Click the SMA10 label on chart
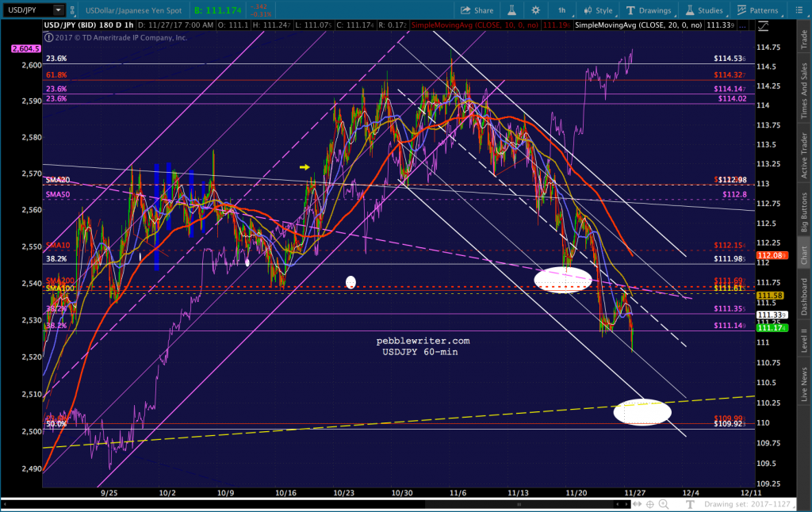The width and height of the screenshot is (812, 512). coord(57,246)
